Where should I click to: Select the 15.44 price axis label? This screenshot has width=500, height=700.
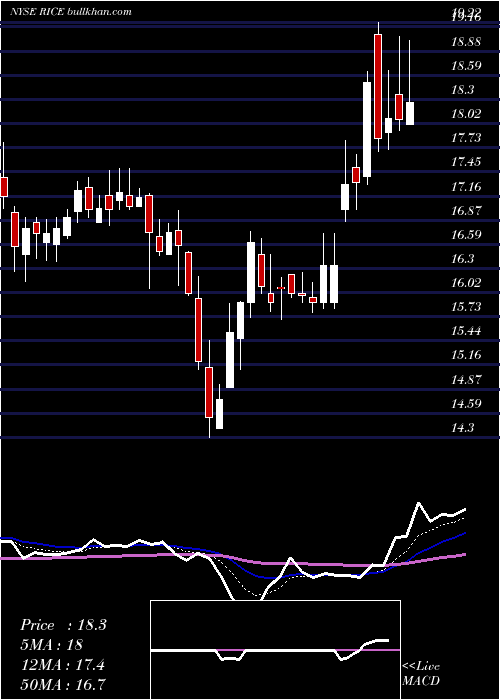point(466,331)
